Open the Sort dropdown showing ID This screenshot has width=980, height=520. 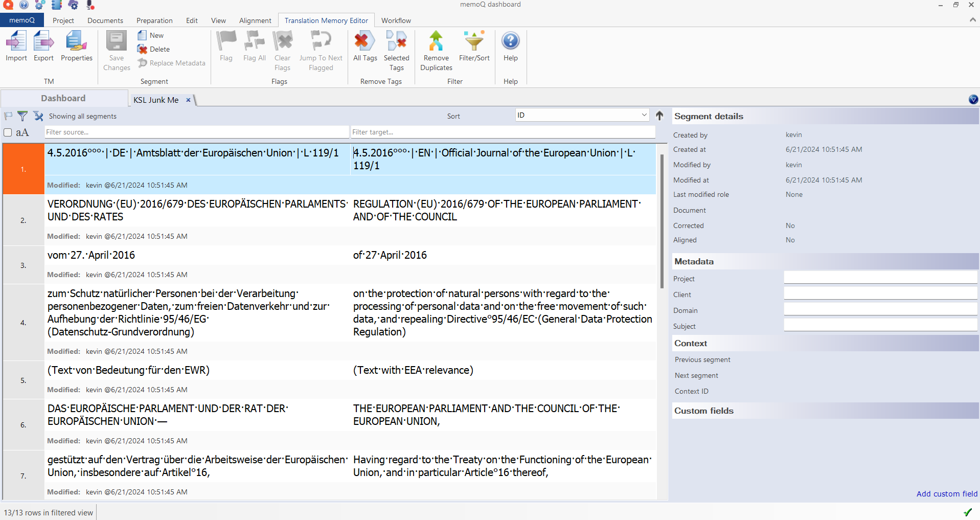[582, 115]
